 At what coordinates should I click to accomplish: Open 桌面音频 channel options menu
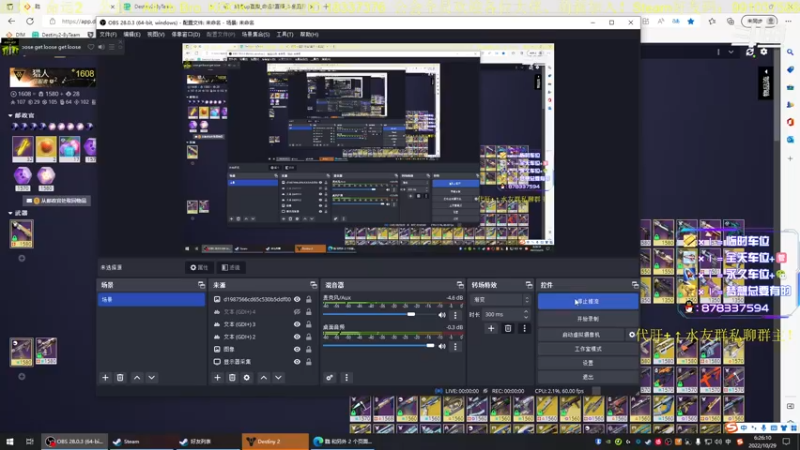[x=455, y=346]
